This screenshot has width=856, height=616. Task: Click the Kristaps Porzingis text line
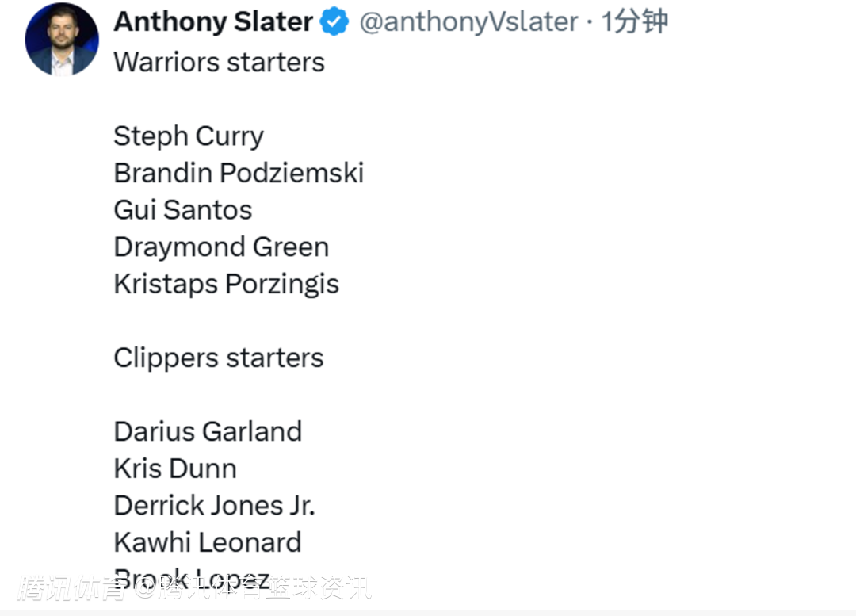coord(226,284)
